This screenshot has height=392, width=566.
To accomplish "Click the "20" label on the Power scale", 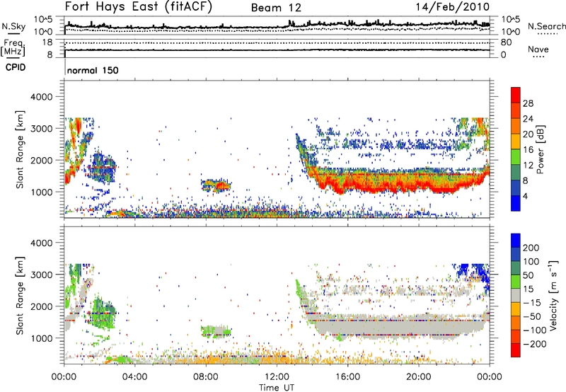I will click(x=528, y=134).
